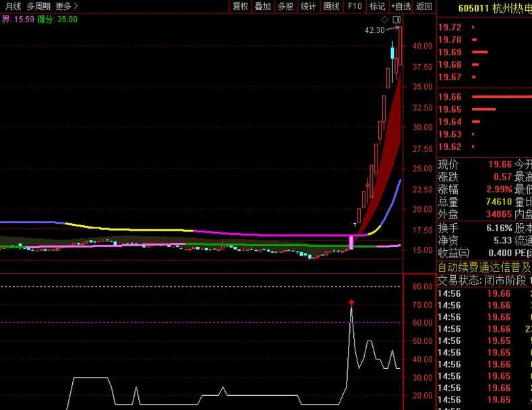Expand the 更多 period options

click(67, 6)
